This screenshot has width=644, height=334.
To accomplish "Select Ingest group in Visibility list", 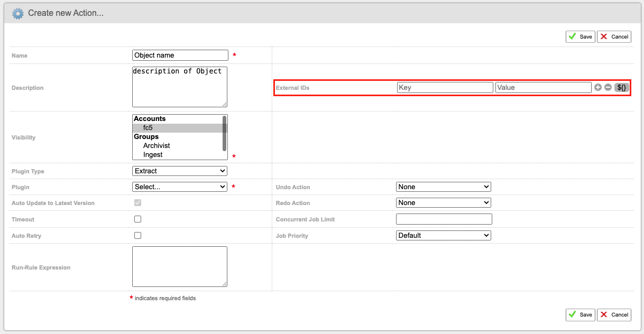I will point(153,154).
